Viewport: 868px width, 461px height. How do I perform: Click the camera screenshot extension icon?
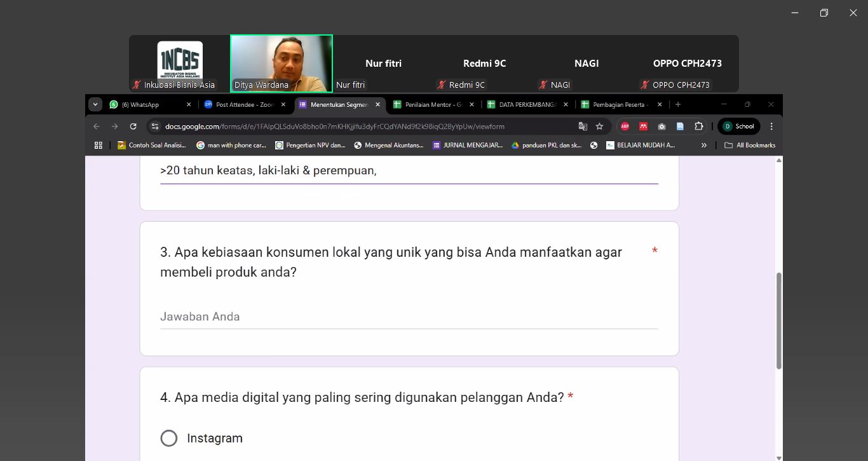[661, 127]
